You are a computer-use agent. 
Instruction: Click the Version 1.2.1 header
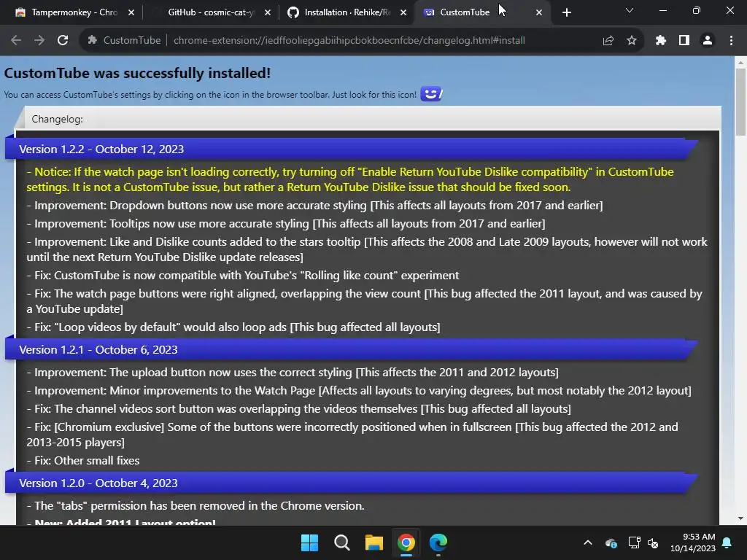pyautogui.click(x=351, y=349)
